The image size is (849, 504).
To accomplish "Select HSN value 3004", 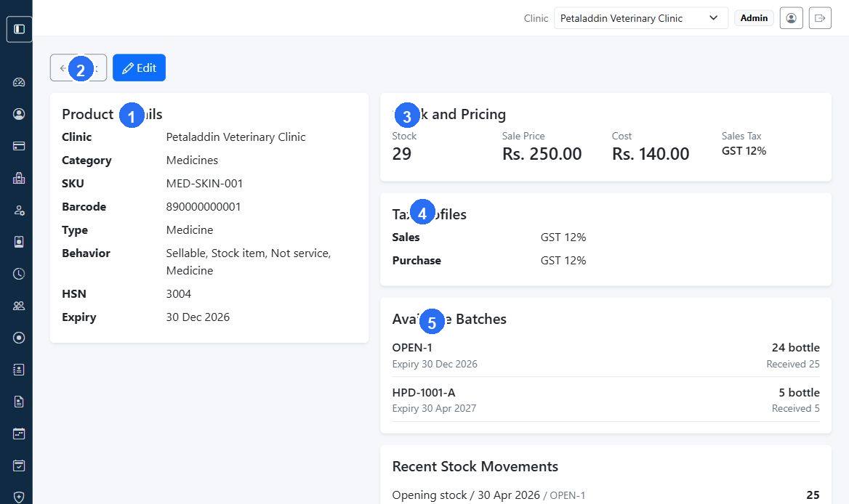I will (x=178, y=293).
